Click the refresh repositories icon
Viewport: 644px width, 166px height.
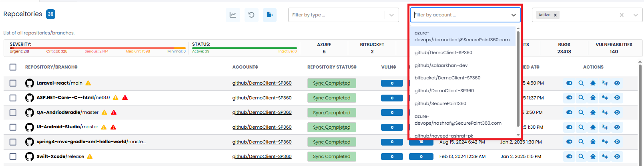click(251, 15)
